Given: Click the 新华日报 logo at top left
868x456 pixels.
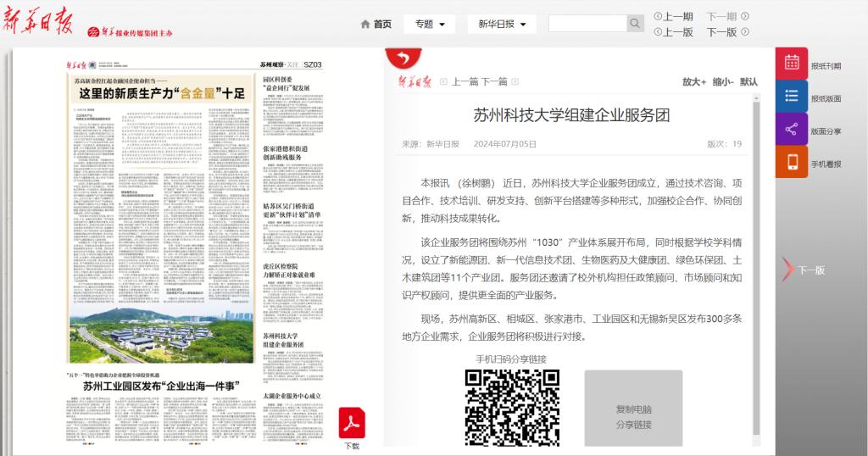Looking at the screenshot, I should tap(37, 21).
